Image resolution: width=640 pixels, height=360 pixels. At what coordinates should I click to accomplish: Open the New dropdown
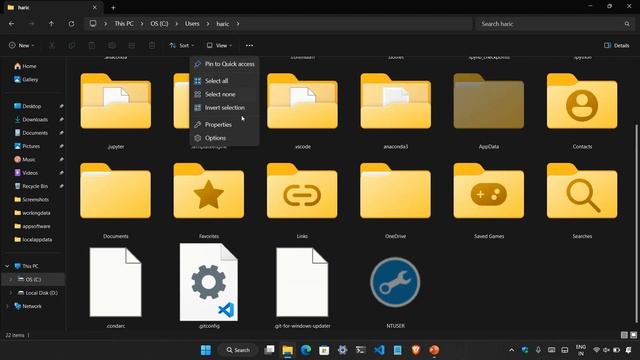22,45
